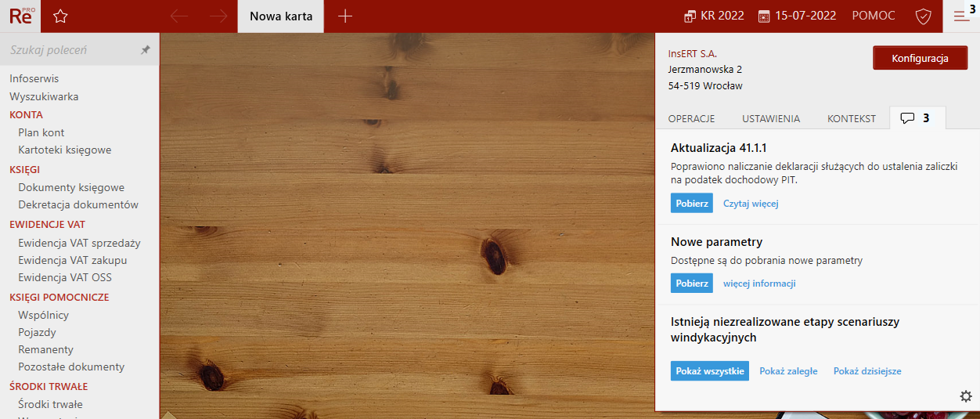Image resolution: width=980 pixels, height=419 pixels.
Task: Switch to the KONTEKST tab
Action: 852,118
